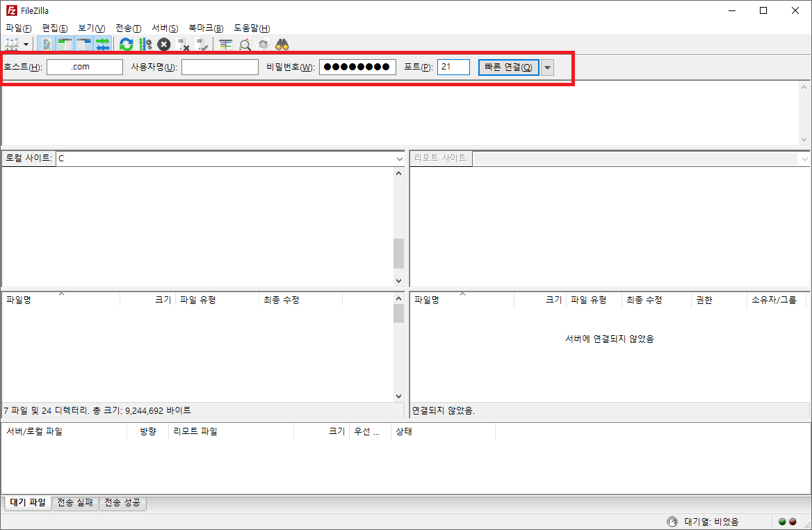Sort remote files by 권한 column
812x530 pixels.
(719, 300)
